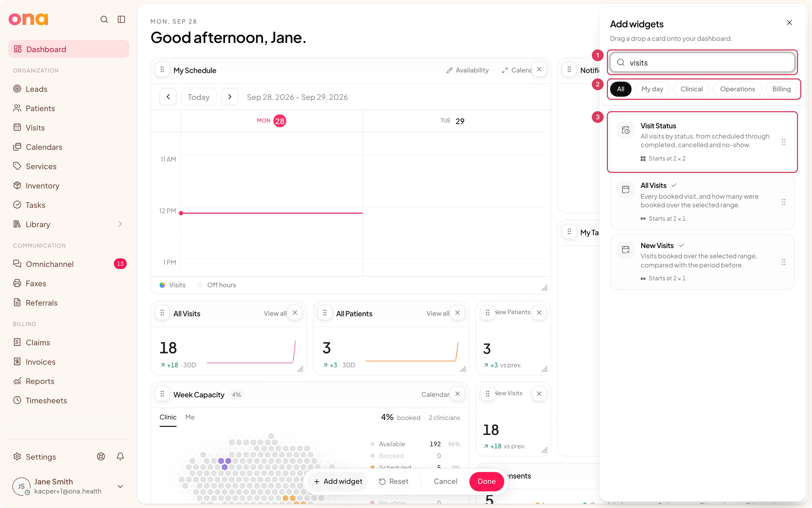
Task: Remove the Week Capacity widget
Action: [x=458, y=393]
